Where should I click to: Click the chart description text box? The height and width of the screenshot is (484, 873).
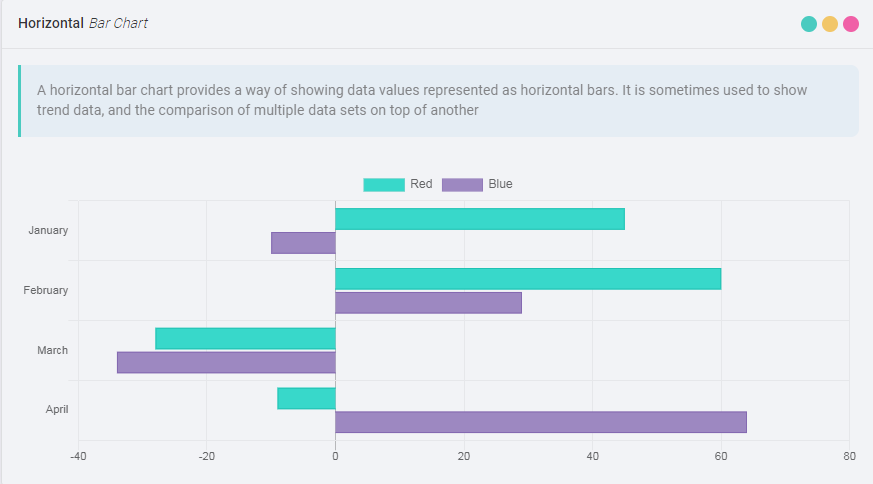(x=438, y=100)
